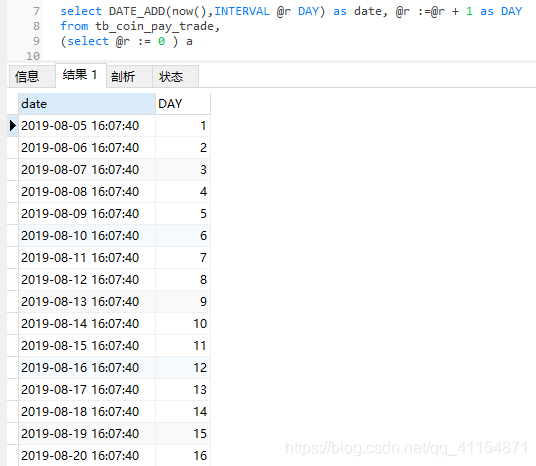Select cell 2019-08-05 16:07:40
Screen dimensions: 536x466
[x=87, y=126]
